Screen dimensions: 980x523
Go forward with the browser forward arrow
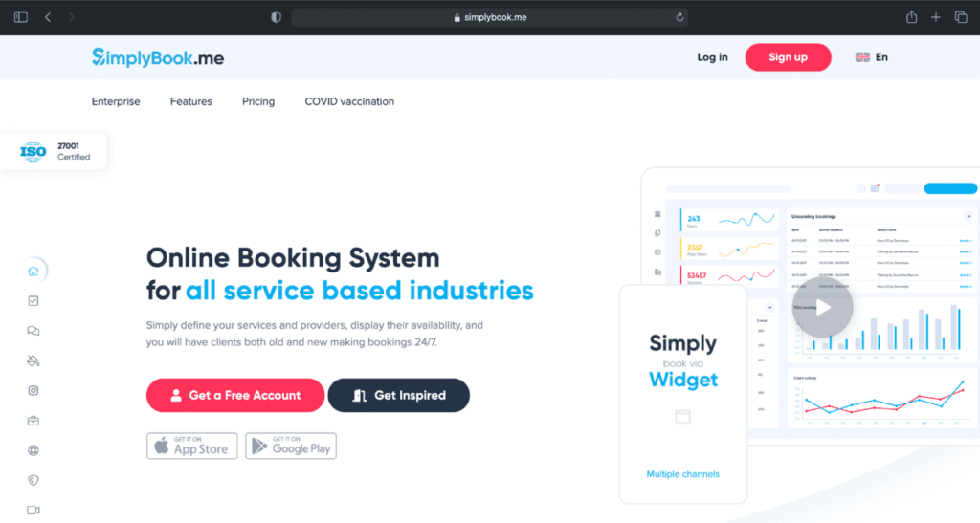[x=71, y=17]
